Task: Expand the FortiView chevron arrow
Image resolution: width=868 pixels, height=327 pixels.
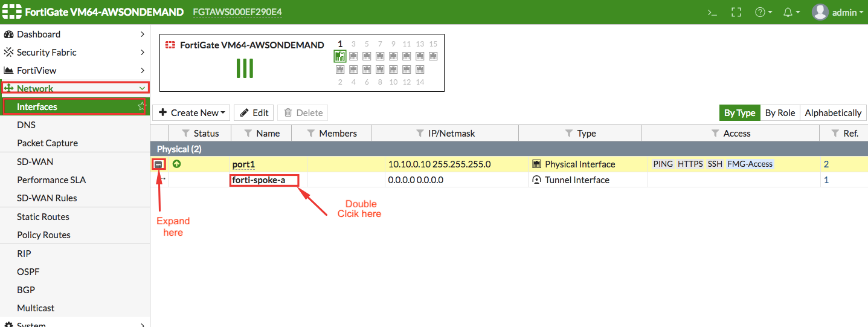Action: [143, 71]
